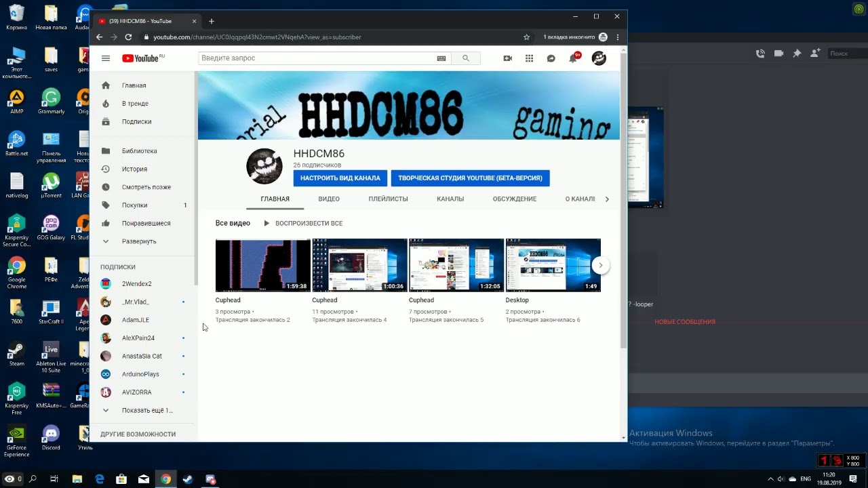Click НАСТРОИТЬ ВИД КАНАЛА button
The width and height of the screenshot is (868, 488).
[340, 178]
